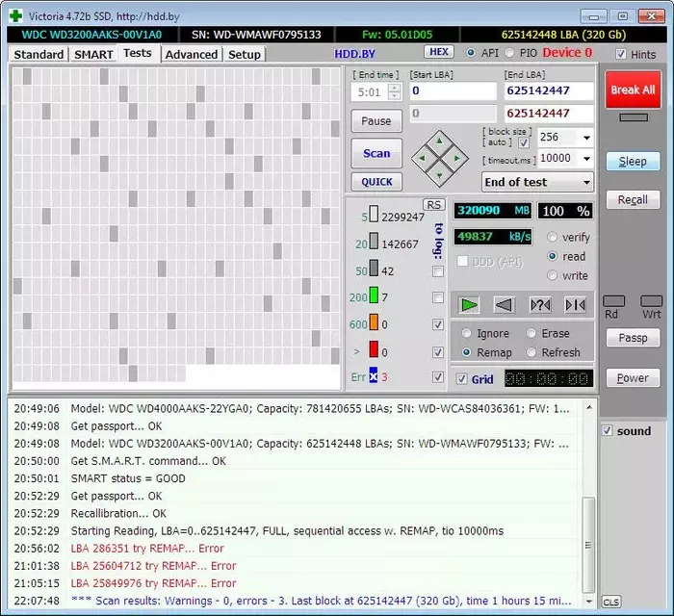Viewport: 674px width, 616px height.
Task: Switch to the Tests tab
Action: point(138,53)
